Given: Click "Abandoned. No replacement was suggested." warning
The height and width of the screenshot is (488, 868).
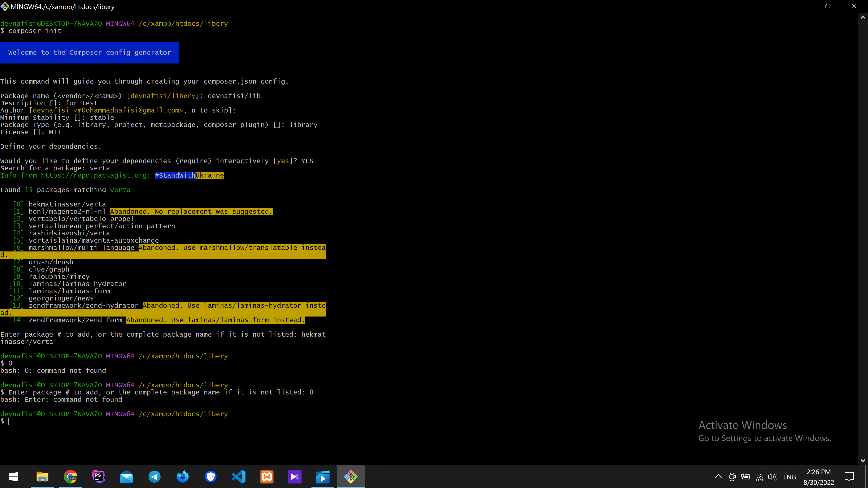Looking at the screenshot, I should 191,211.
